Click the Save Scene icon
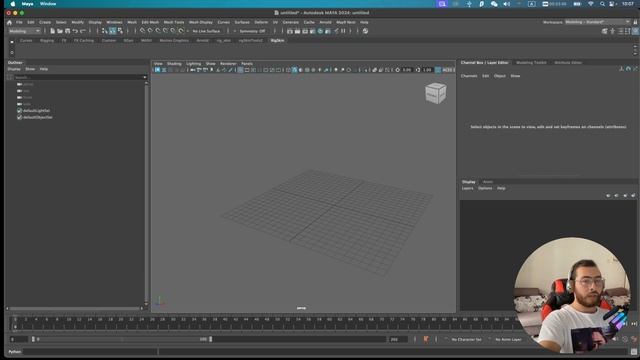This screenshot has height=360, width=640. pyautogui.click(x=67, y=31)
